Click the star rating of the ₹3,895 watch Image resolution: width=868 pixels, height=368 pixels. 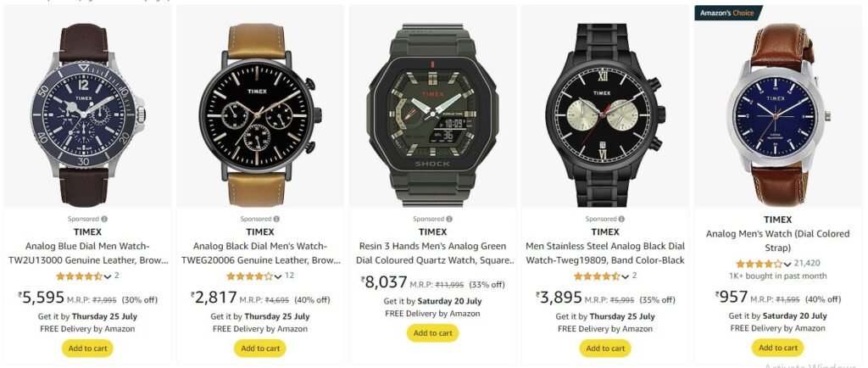[x=597, y=276]
